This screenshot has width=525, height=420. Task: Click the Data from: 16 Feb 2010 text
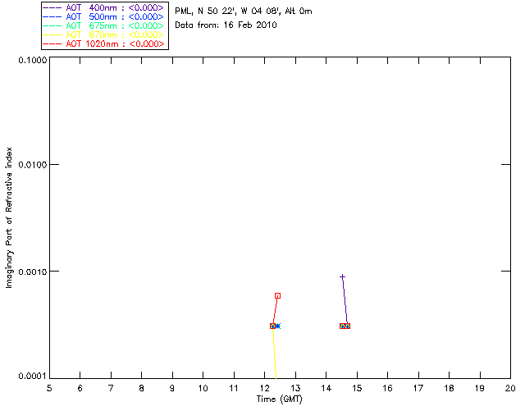(226, 25)
